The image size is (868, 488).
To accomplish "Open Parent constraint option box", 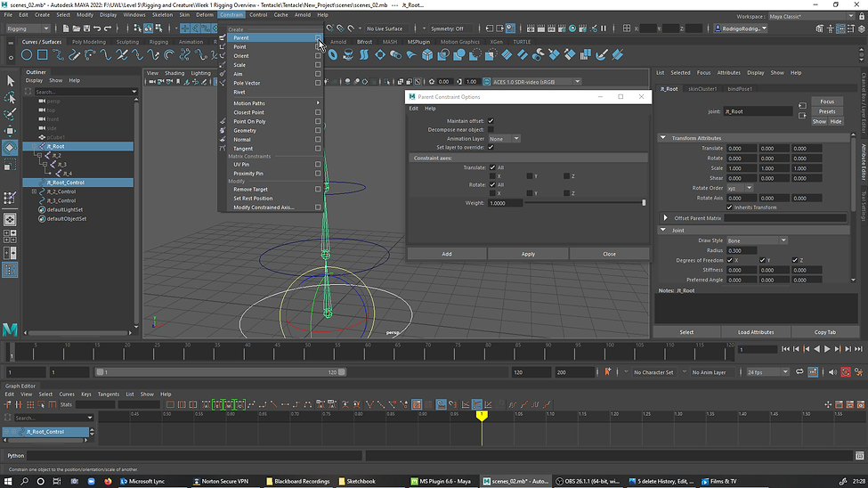I will tap(318, 37).
